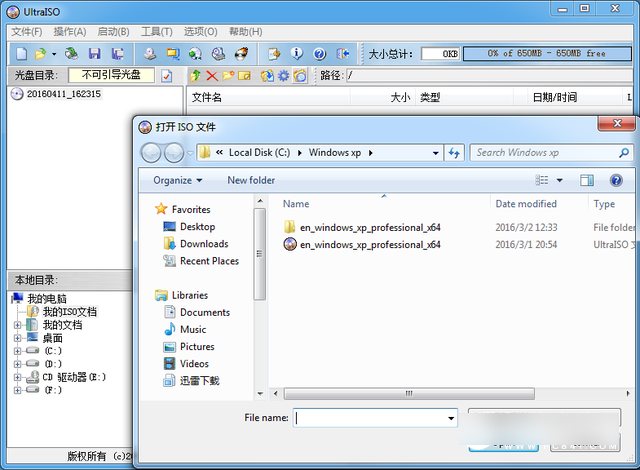640x470 pixels.
Task: Click the New folder icon in image toolbar
Action: coord(228,75)
